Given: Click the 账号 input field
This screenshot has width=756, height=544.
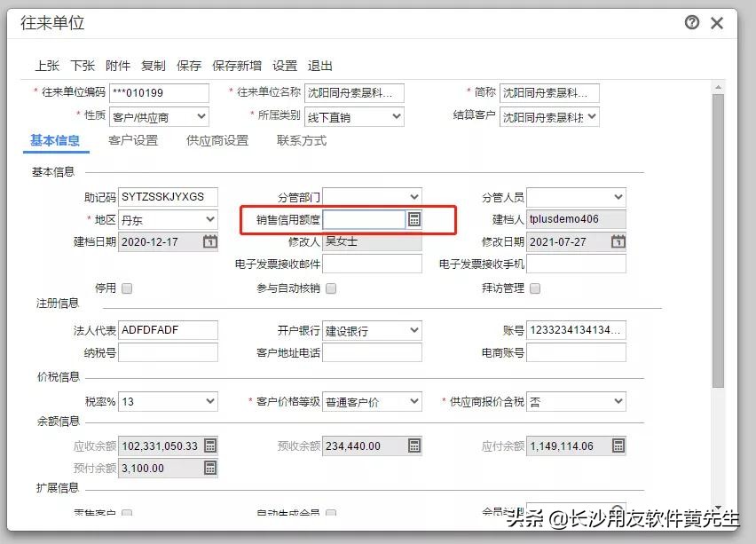Looking at the screenshot, I should point(576,330).
